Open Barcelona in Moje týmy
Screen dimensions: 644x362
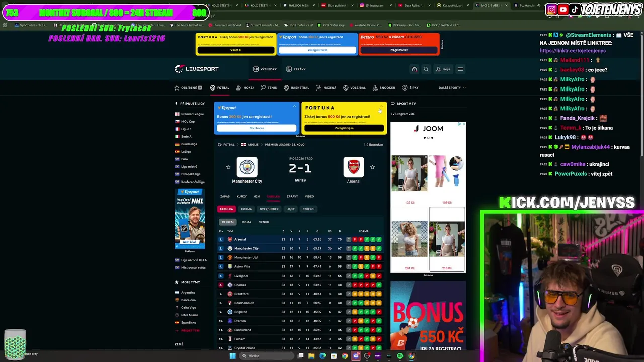tap(186, 300)
